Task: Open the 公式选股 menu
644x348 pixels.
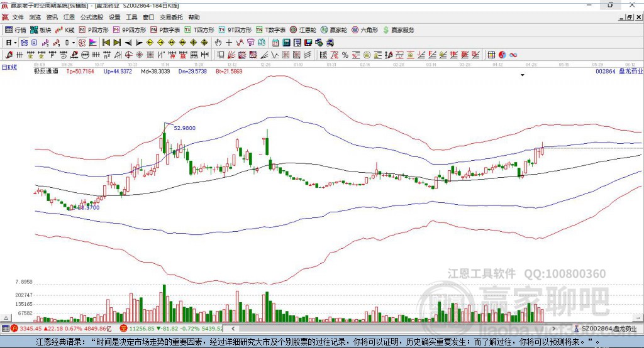Action: pos(92,17)
